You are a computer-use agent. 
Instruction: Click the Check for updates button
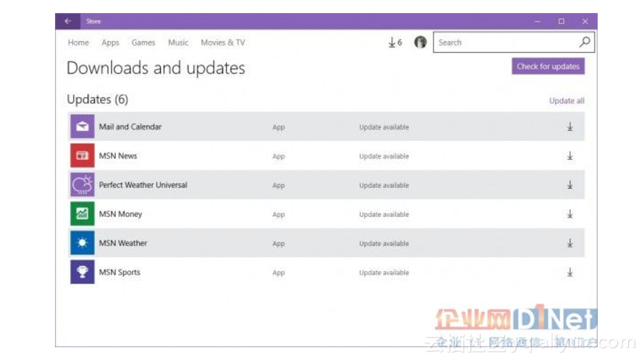[x=548, y=66]
